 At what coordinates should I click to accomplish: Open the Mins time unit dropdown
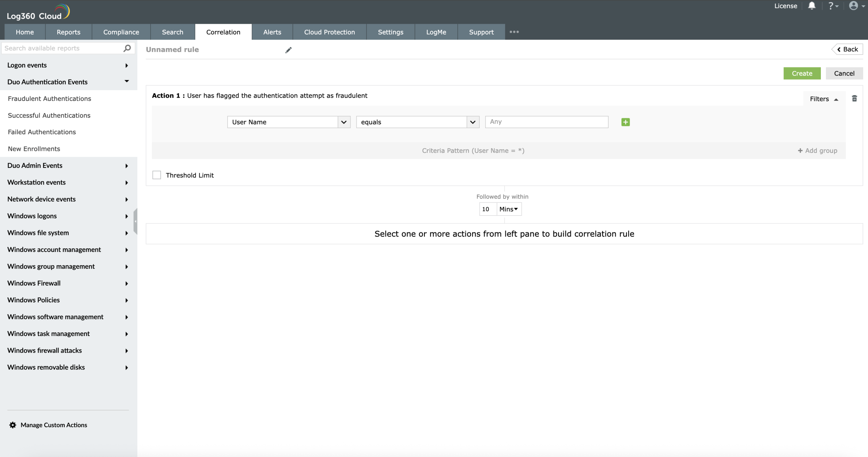tap(509, 209)
